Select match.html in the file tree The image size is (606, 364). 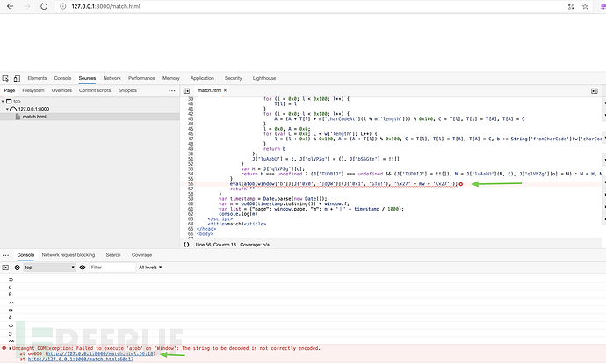tap(33, 117)
